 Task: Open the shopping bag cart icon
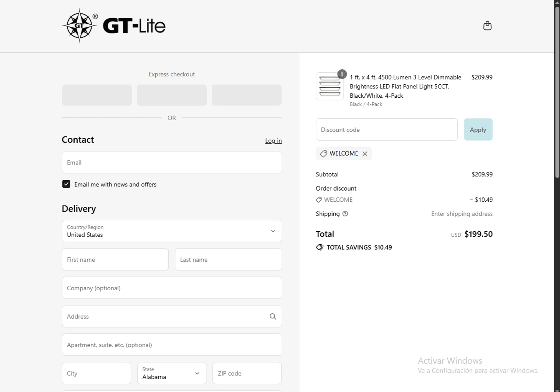pyautogui.click(x=487, y=26)
